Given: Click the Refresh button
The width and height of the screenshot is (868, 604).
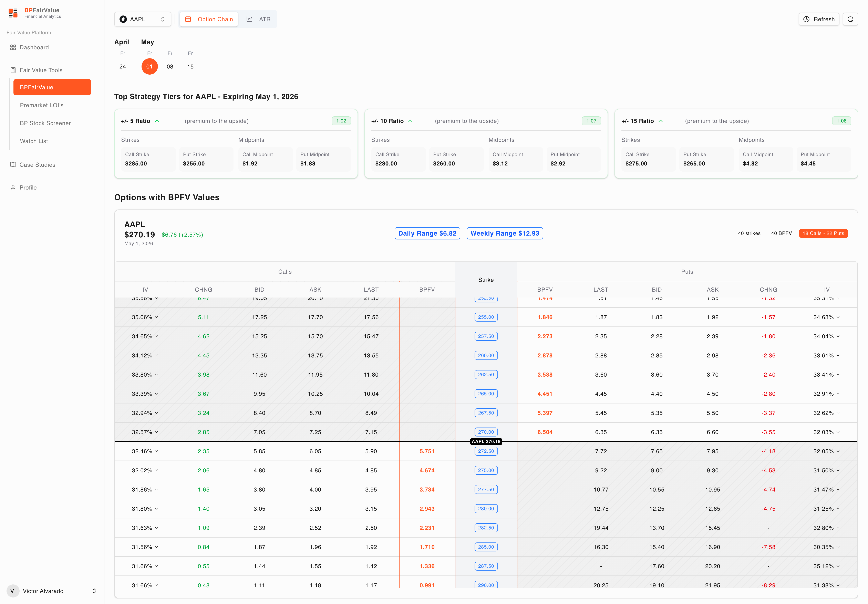Looking at the screenshot, I should (x=819, y=19).
